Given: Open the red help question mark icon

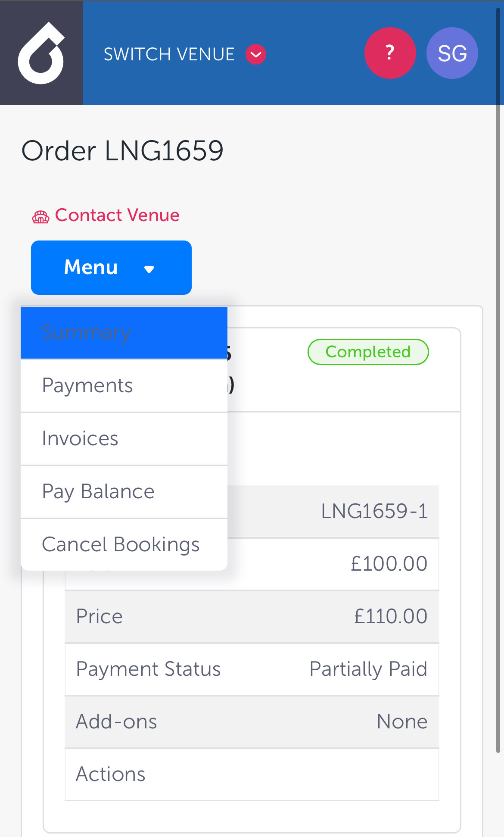Looking at the screenshot, I should coord(390,53).
